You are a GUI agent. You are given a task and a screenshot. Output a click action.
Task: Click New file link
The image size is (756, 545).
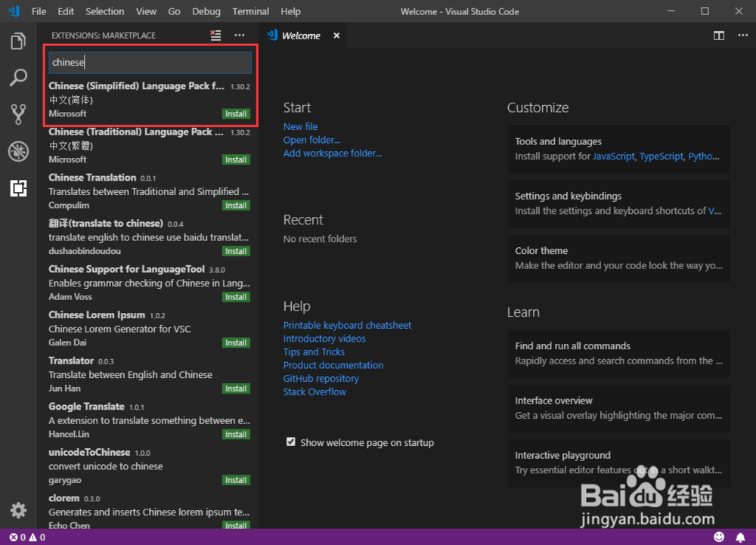300,126
